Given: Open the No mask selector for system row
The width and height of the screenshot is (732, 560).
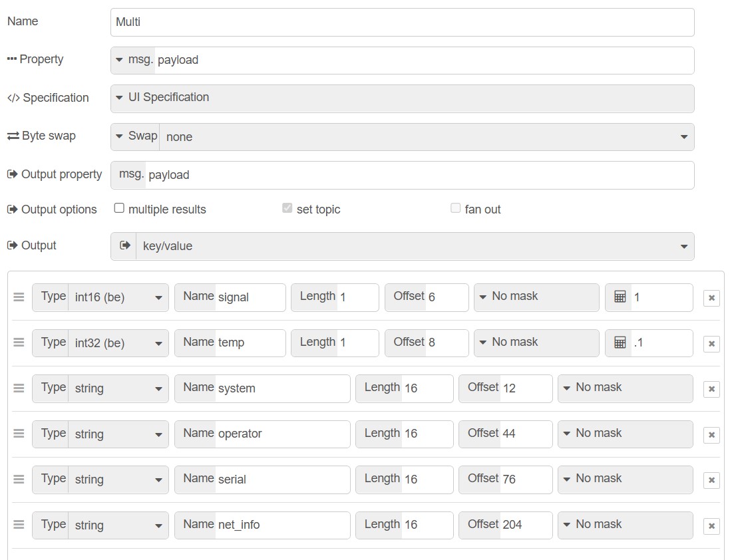Looking at the screenshot, I should pos(625,388).
